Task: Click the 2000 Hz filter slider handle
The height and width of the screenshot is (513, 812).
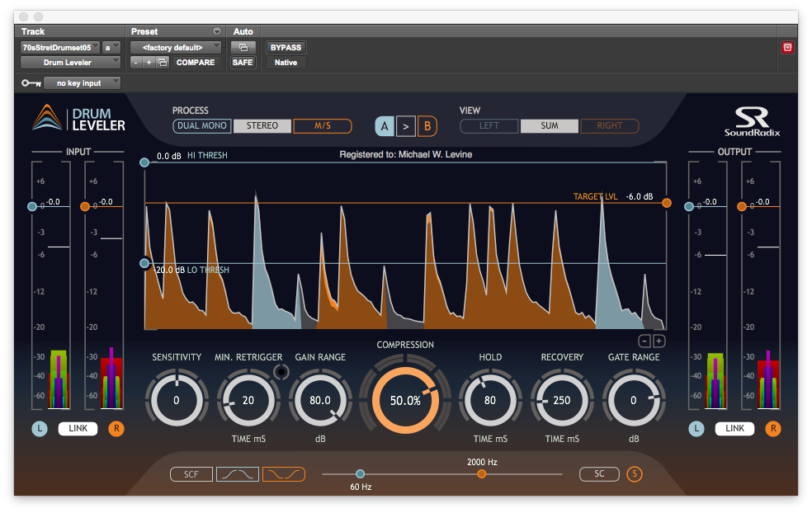Action: click(482, 473)
